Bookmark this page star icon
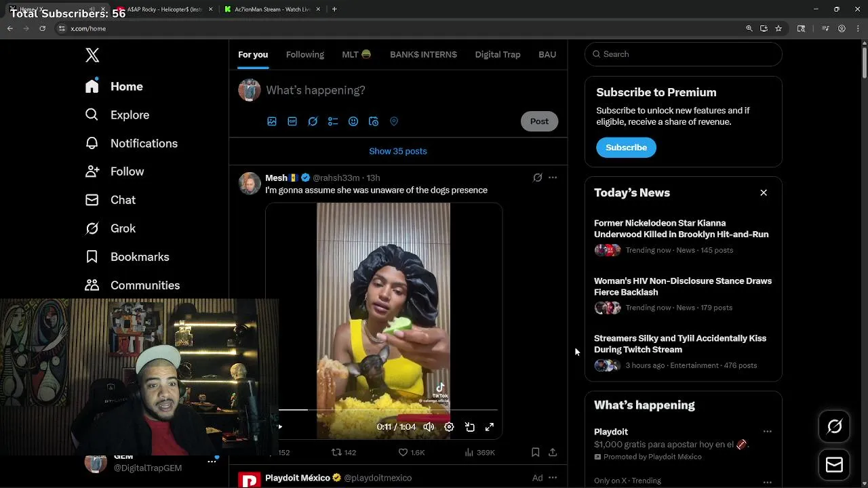Screen dimensions: 868x488 click(778, 28)
